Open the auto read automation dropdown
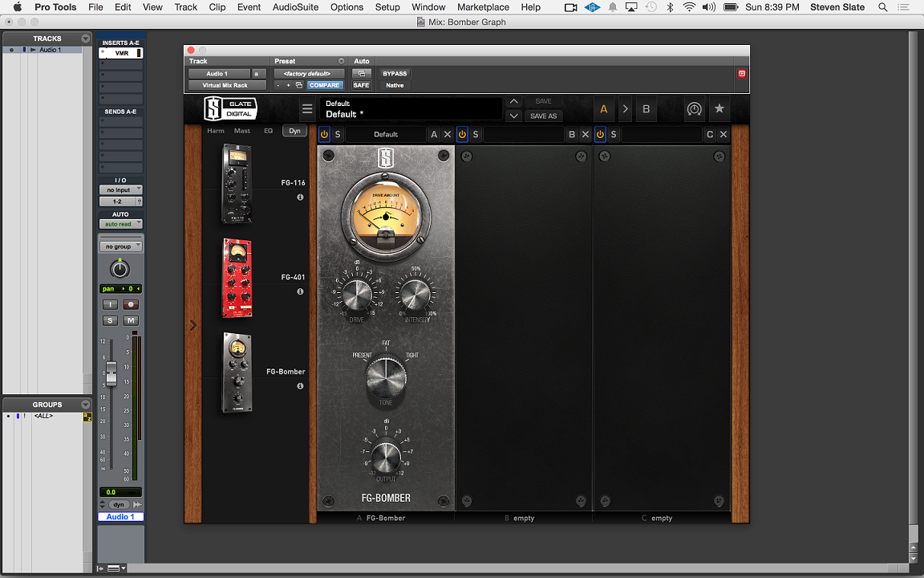 tap(120, 224)
